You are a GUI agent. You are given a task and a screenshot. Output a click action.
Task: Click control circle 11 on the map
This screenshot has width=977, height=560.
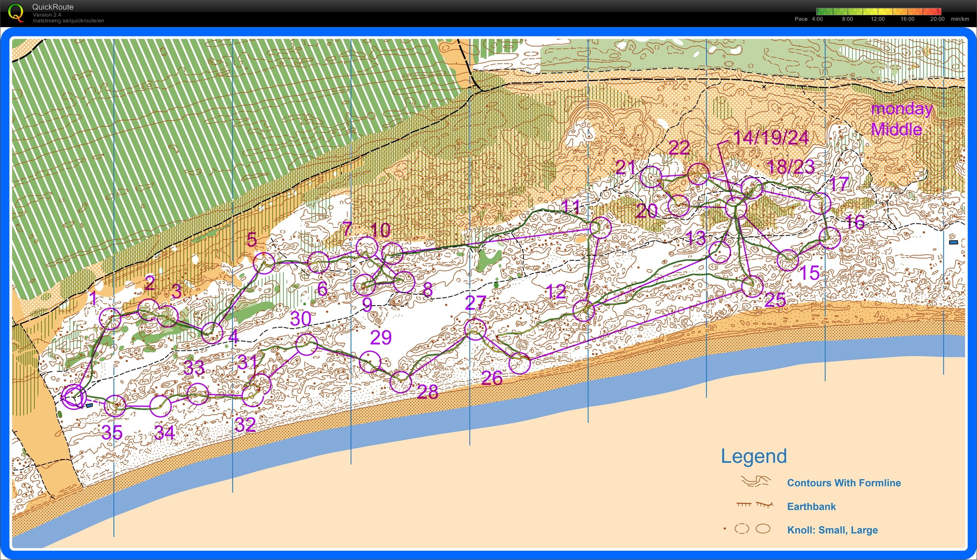pos(600,226)
